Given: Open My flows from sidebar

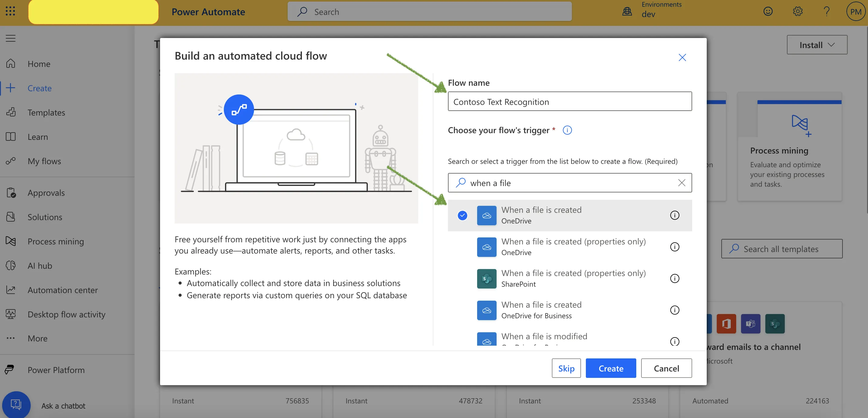Looking at the screenshot, I should coord(44,161).
